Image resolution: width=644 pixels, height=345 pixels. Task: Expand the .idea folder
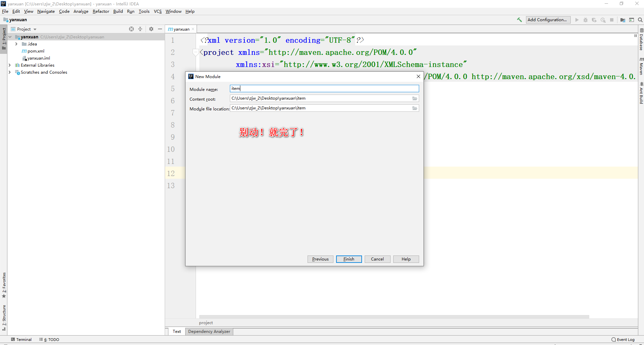point(16,44)
